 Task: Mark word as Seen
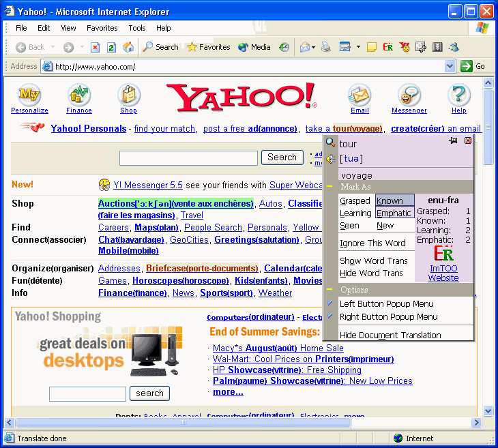pos(349,226)
